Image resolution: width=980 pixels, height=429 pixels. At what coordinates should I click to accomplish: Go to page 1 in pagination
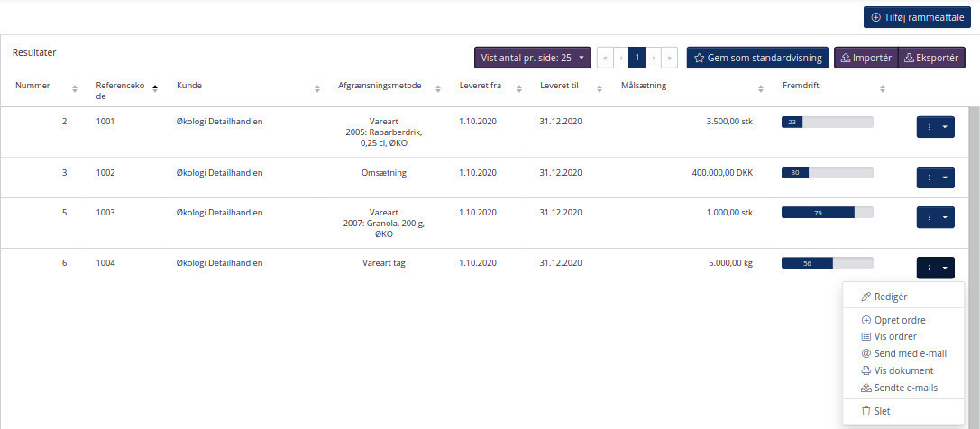click(x=637, y=58)
